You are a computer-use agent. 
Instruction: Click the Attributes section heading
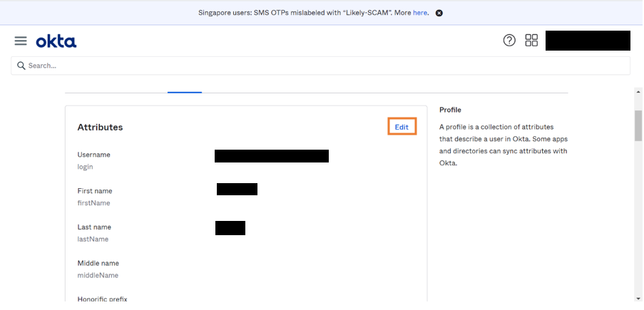(x=100, y=128)
